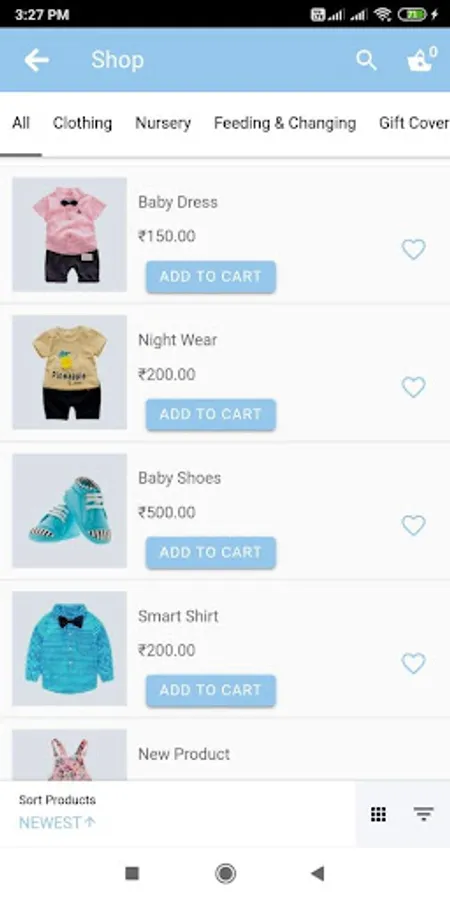Select the Nursery category tab
Image resolution: width=450 pixels, height=900 pixels.
pos(163,123)
